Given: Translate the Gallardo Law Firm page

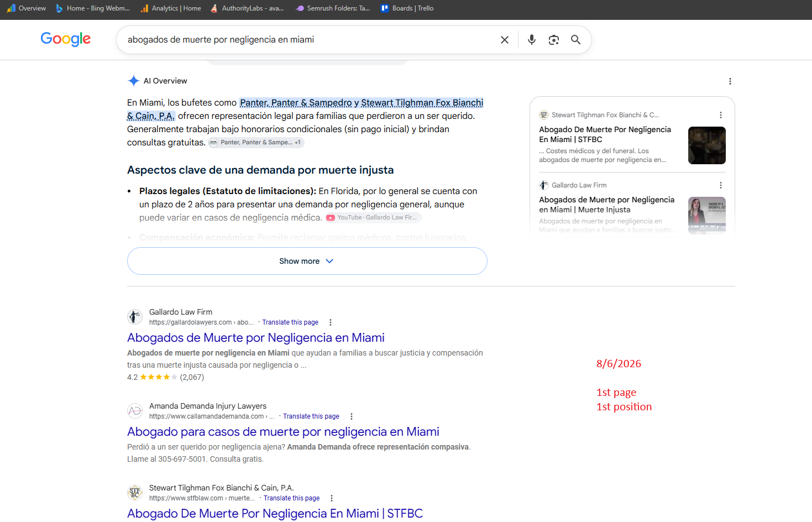Looking at the screenshot, I should [290, 322].
